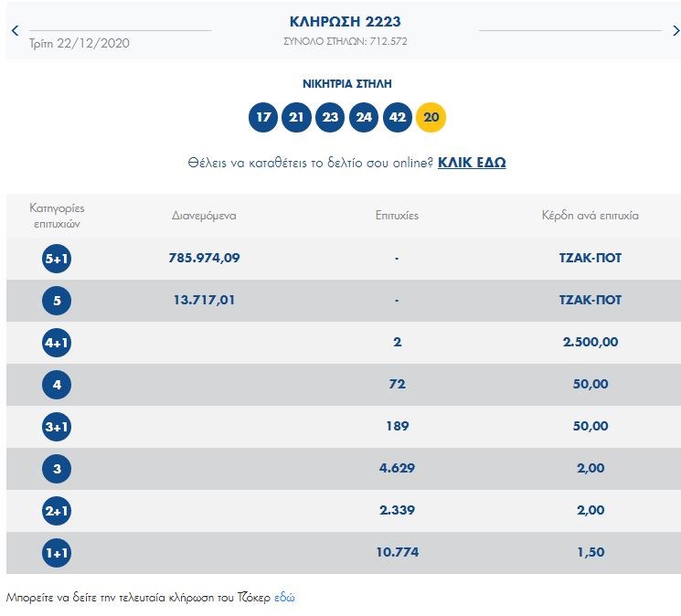681x616 pixels.
Task: Click the Κέρδη ανά επιτυχία column header
Action: (x=590, y=217)
